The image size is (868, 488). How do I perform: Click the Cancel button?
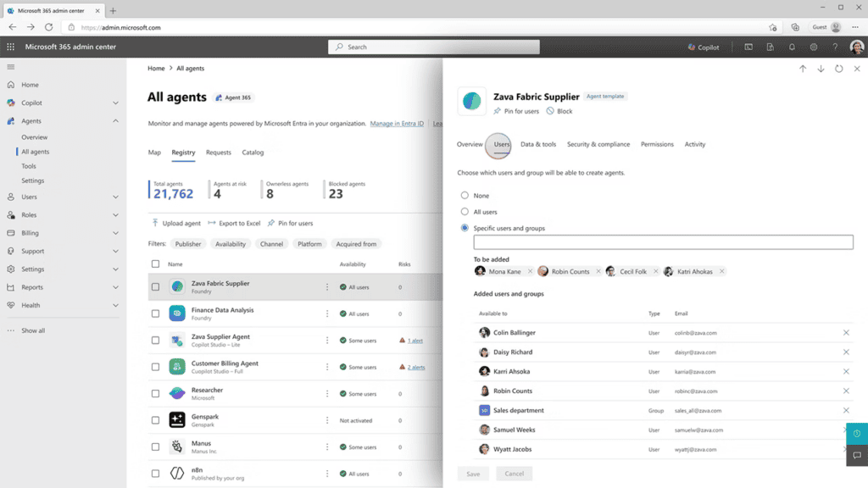tap(515, 474)
